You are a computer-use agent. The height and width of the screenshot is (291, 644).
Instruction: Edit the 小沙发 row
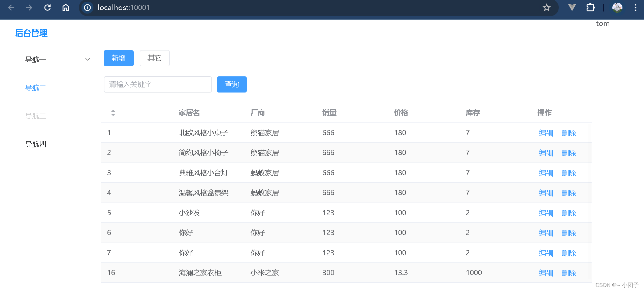pyautogui.click(x=546, y=213)
